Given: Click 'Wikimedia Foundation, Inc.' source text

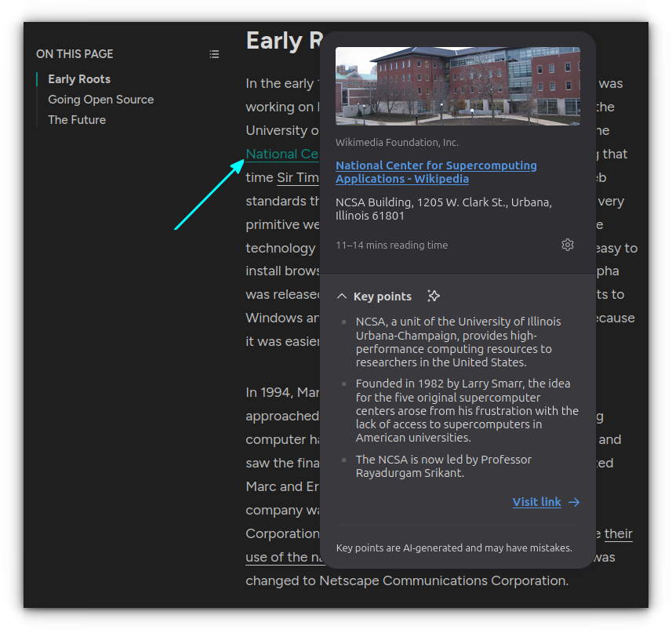Looking at the screenshot, I should click(397, 142).
